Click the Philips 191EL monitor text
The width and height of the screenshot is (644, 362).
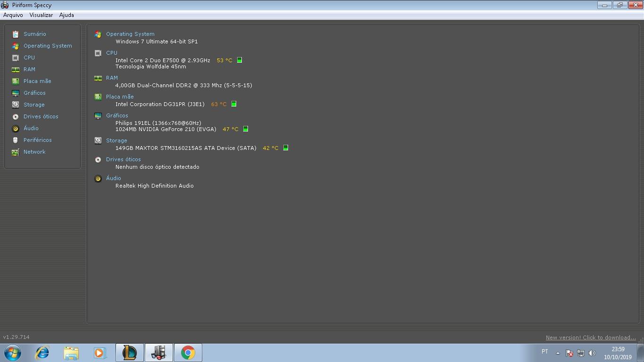point(158,123)
